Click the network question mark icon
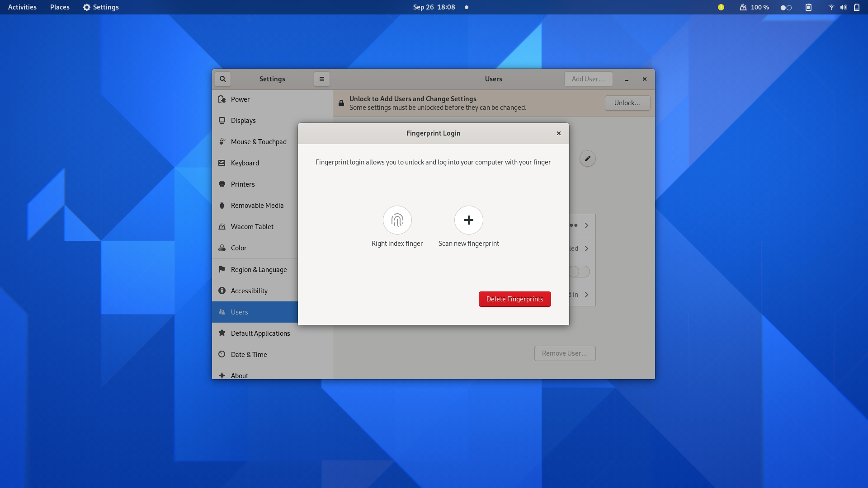Image resolution: width=868 pixels, height=488 pixels. tap(830, 7)
